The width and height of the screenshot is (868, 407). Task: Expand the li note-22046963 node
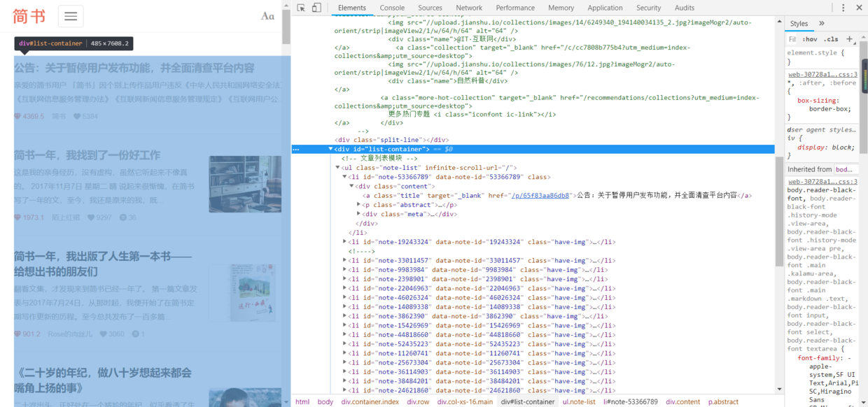344,288
